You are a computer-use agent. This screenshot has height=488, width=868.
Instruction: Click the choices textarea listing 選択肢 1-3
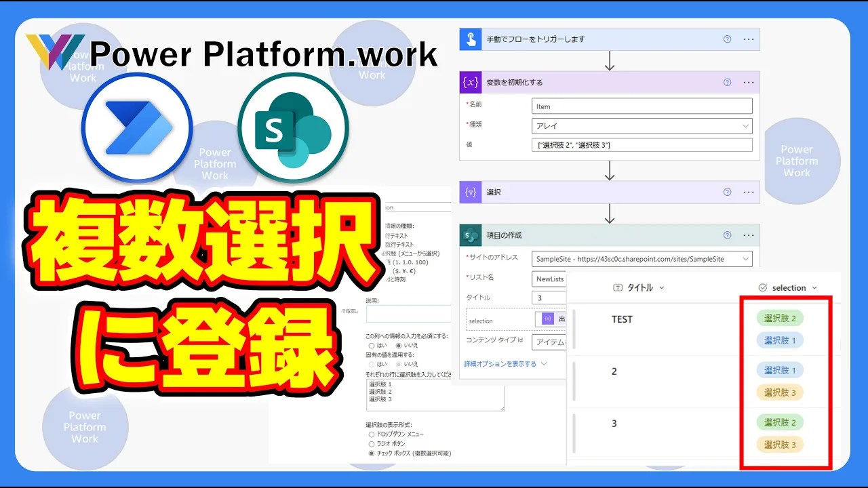coord(435,394)
